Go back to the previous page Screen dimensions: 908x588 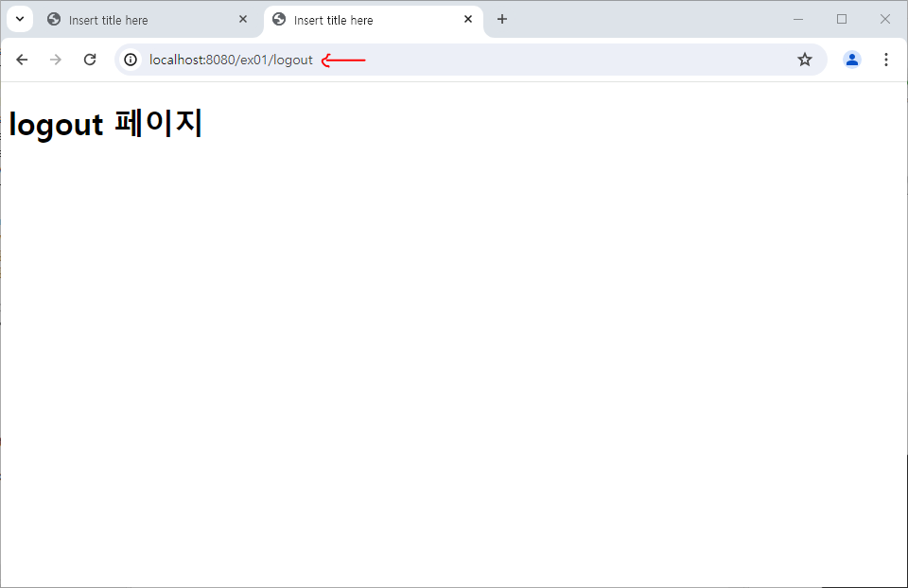pyautogui.click(x=22, y=60)
